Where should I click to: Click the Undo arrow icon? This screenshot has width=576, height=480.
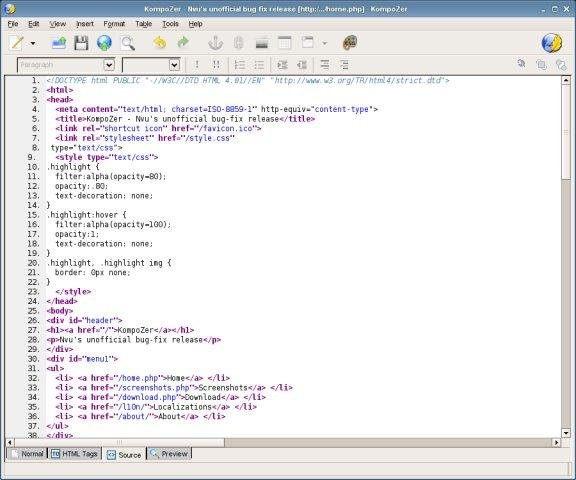pyautogui.click(x=160, y=43)
